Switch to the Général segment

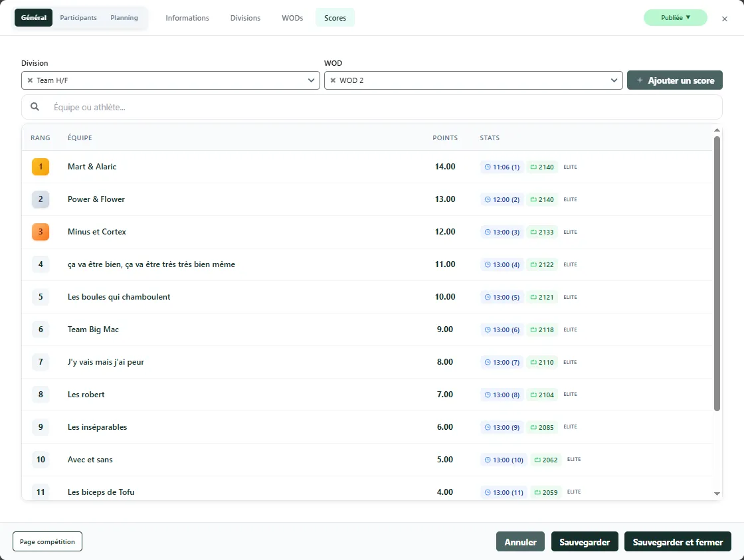(33, 18)
